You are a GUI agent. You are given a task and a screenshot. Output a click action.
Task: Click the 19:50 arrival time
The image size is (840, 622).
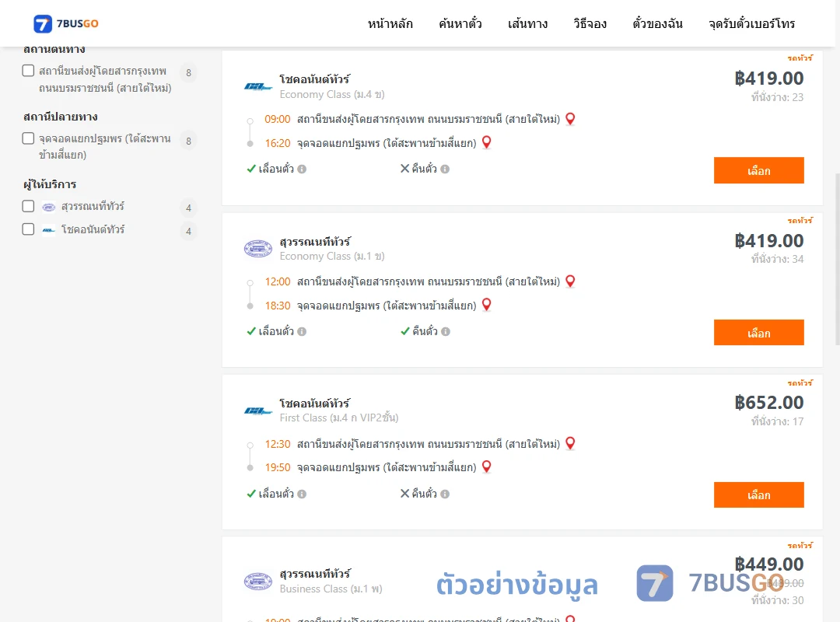tap(278, 468)
